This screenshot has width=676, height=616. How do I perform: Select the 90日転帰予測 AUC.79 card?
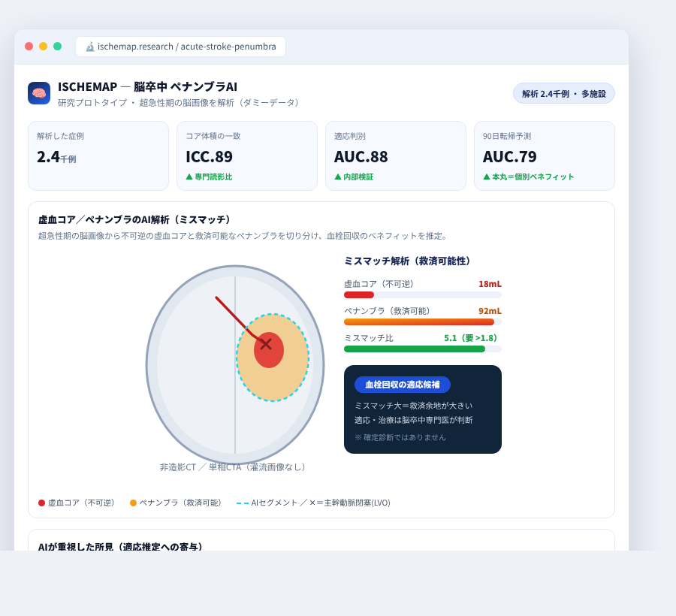coord(545,156)
